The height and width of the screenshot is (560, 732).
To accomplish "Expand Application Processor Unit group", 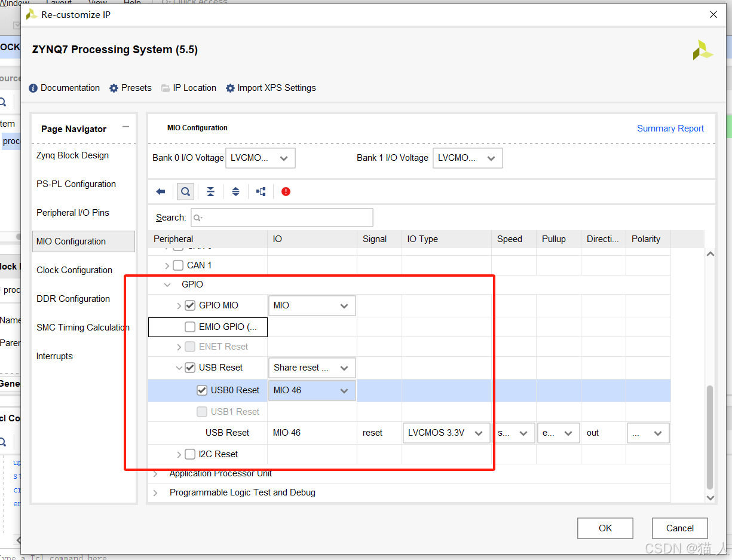I will coord(156,474).
